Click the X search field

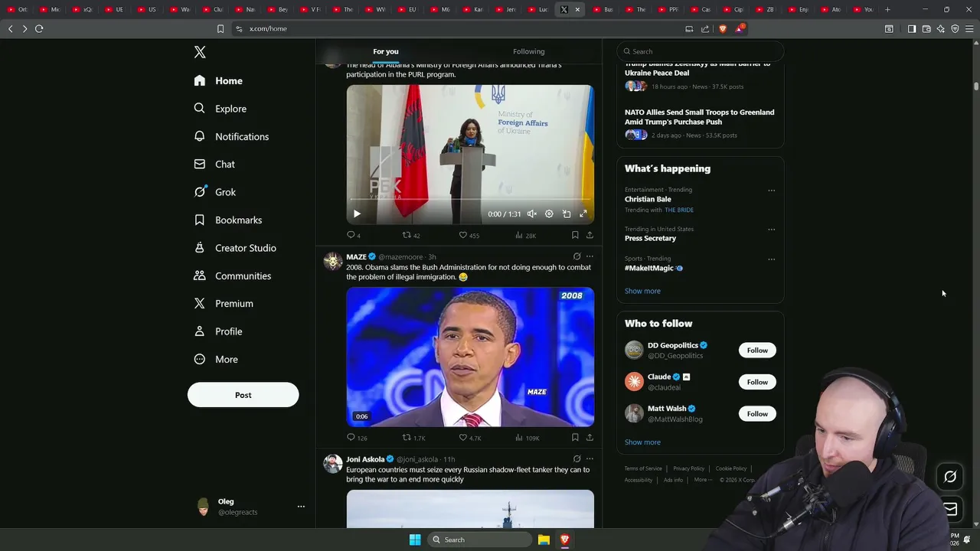(x=701, y=51)
